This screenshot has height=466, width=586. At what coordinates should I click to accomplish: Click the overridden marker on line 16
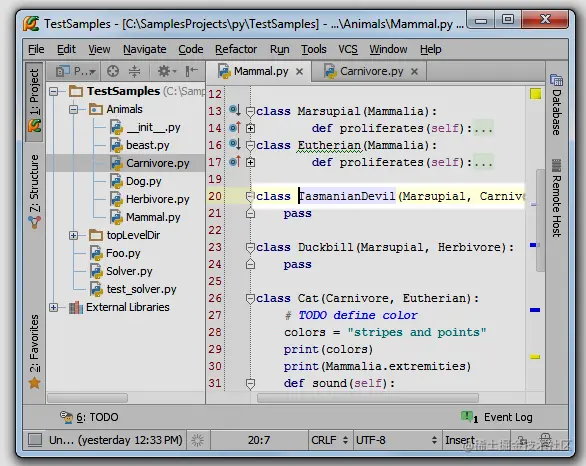235,144
